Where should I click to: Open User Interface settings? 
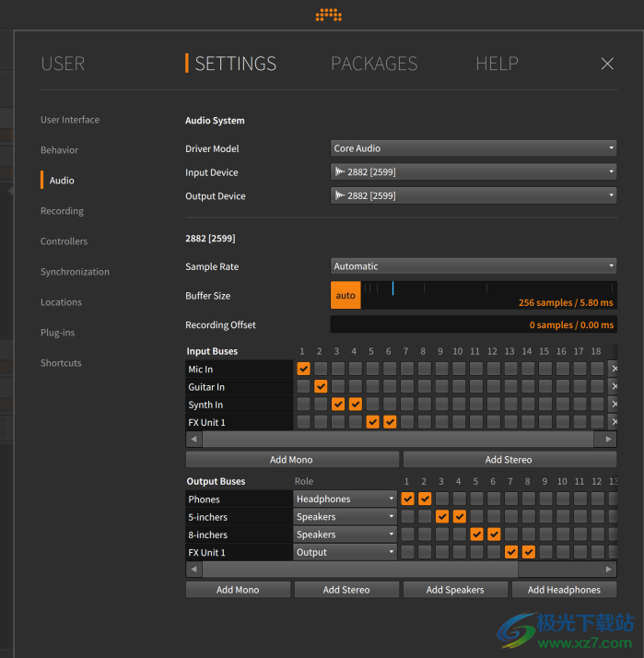point(70,120)
